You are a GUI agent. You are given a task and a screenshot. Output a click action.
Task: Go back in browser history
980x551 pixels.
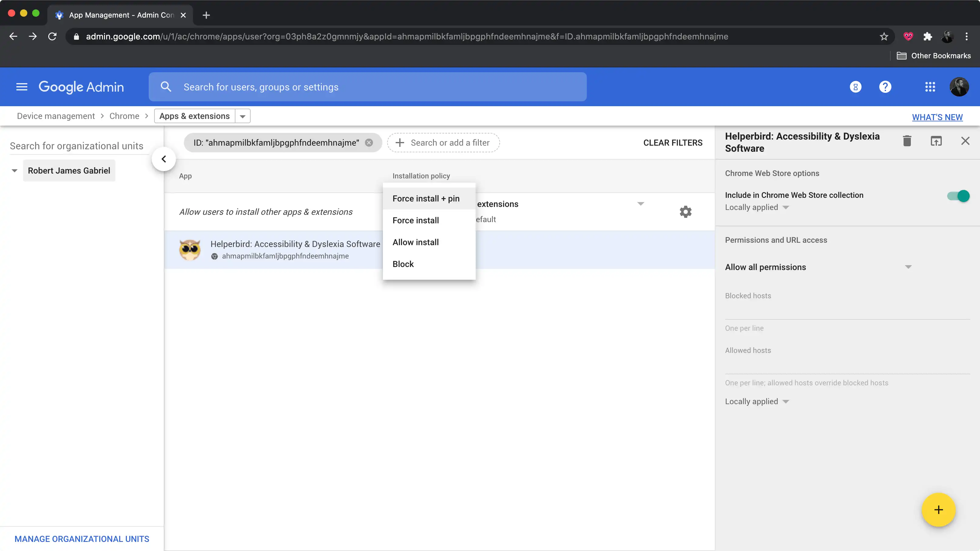click(13, 36)
